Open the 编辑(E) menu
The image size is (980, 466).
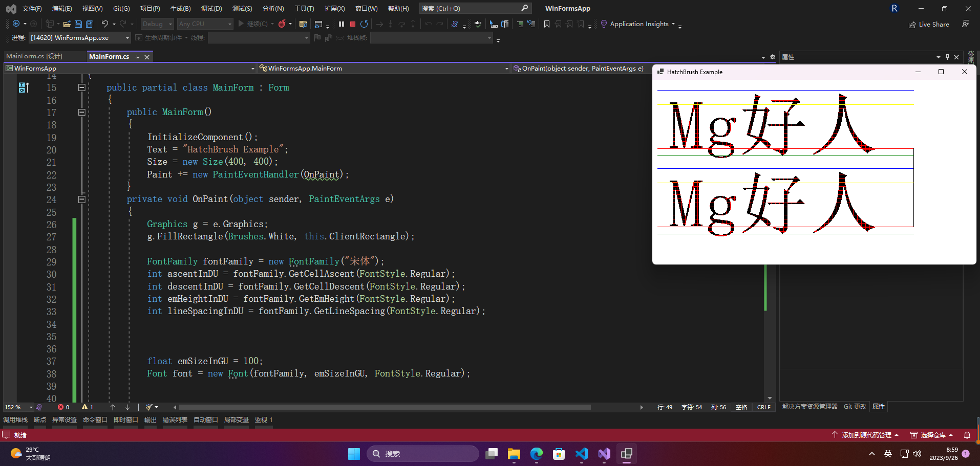click(62, 8)
